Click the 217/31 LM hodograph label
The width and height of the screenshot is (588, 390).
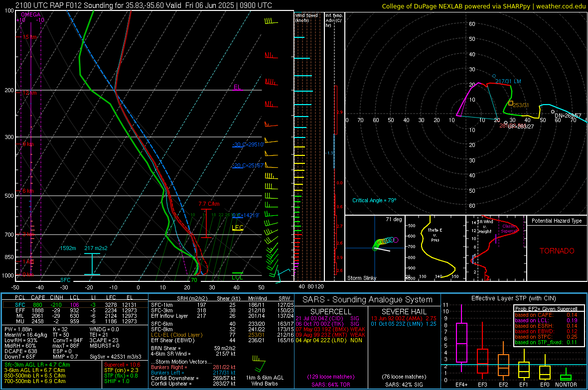(x=508, y=81)
